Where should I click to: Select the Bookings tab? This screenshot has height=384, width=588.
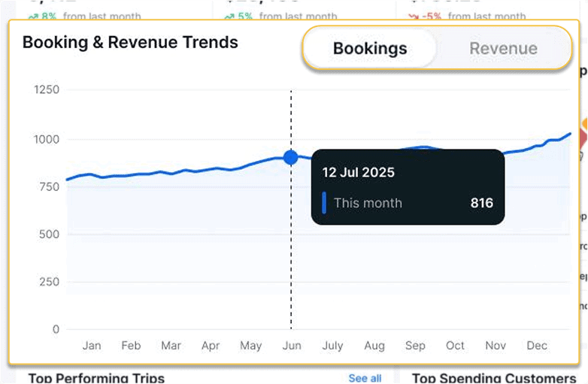coord(370,48)
